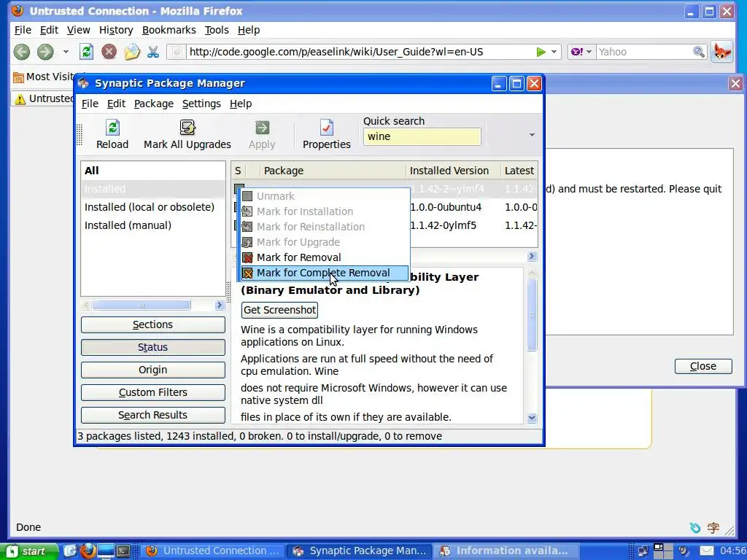This screenshot has width=747, height=560.
Task: Click the site identity icon left of URL
Action: tap(177, 52)
